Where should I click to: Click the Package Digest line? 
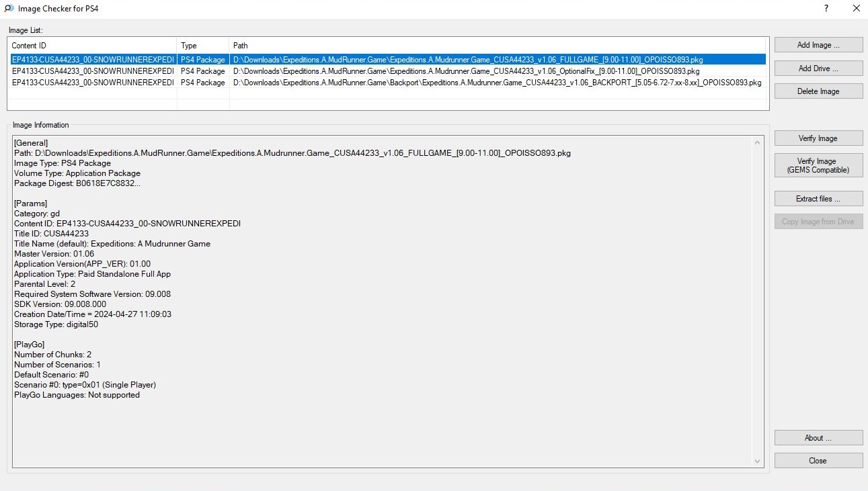click(x=77, y=183)
